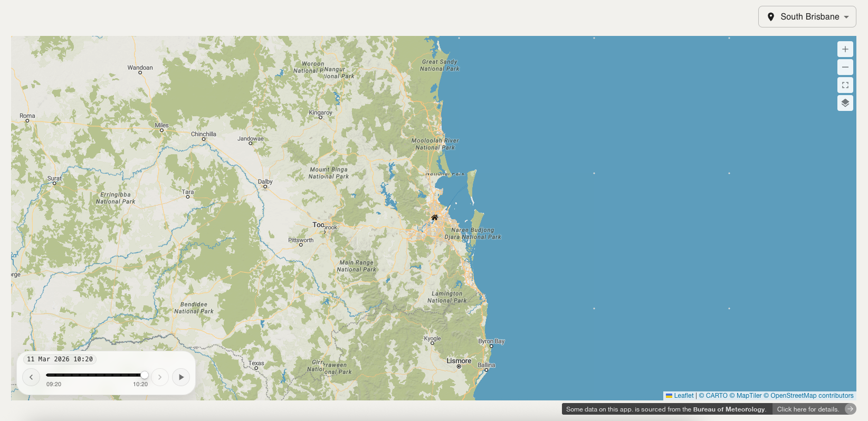Viewport: 868px width, 421px height.
Task: Click the location pin beside South Brisbane
Action: (770, 17)
